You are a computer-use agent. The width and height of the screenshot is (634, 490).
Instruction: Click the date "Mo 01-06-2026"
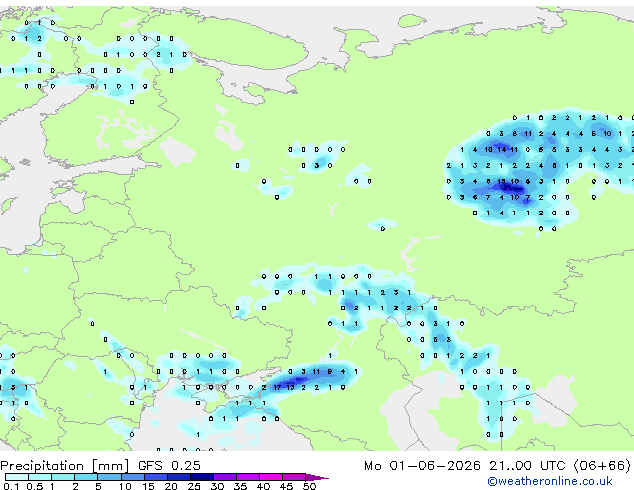click(x=422, y=466)
